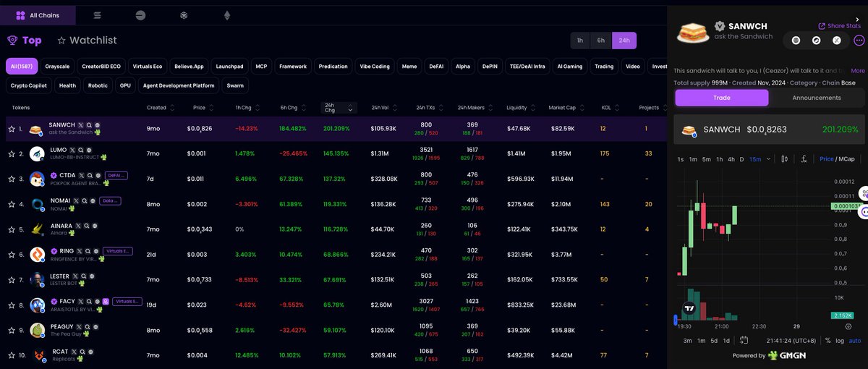Select the Trade tab
Viewport: 868px width, 369px height.
point(722,98)
